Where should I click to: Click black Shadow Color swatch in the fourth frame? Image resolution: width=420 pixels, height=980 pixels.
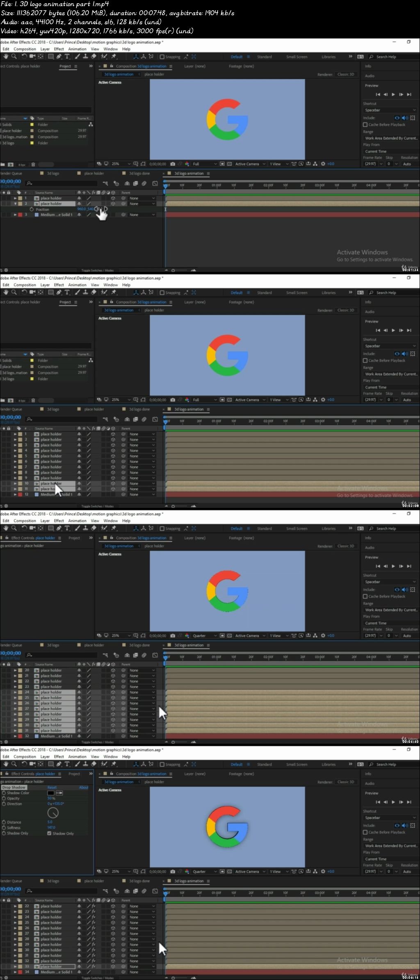click(51, 793)
